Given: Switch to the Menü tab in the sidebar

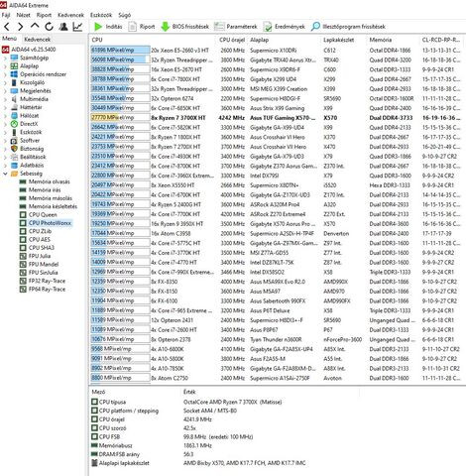Looking at the screenshot, I should click(9, 39).
